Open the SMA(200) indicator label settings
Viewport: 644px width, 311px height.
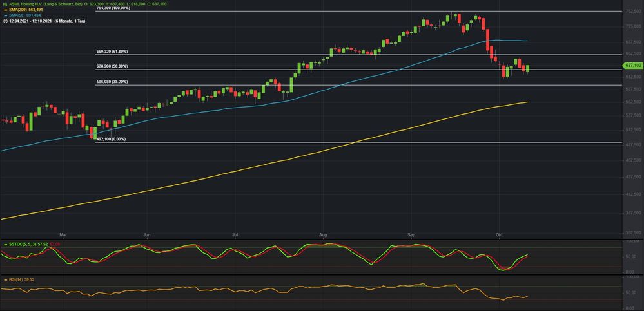[x=18, y=9]
